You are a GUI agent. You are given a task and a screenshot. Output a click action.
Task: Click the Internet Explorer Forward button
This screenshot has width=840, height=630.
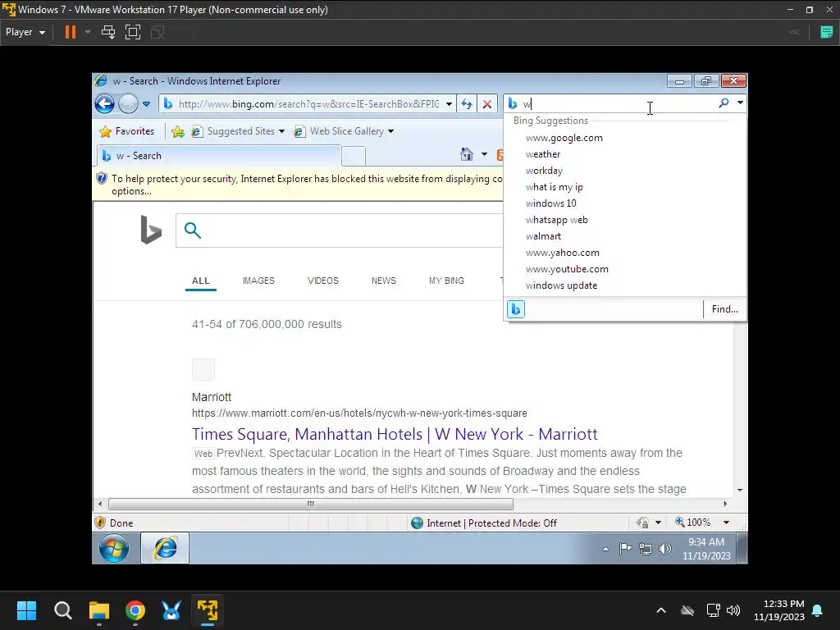128,104
